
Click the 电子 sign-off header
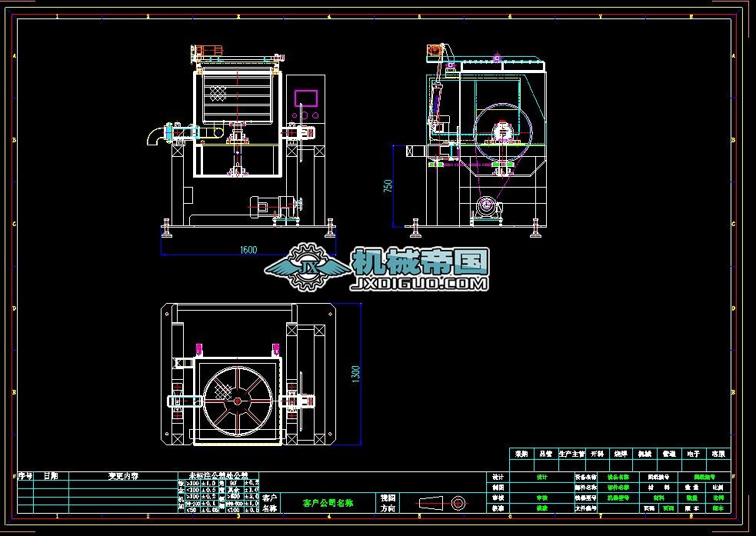[x=694, y=454]
